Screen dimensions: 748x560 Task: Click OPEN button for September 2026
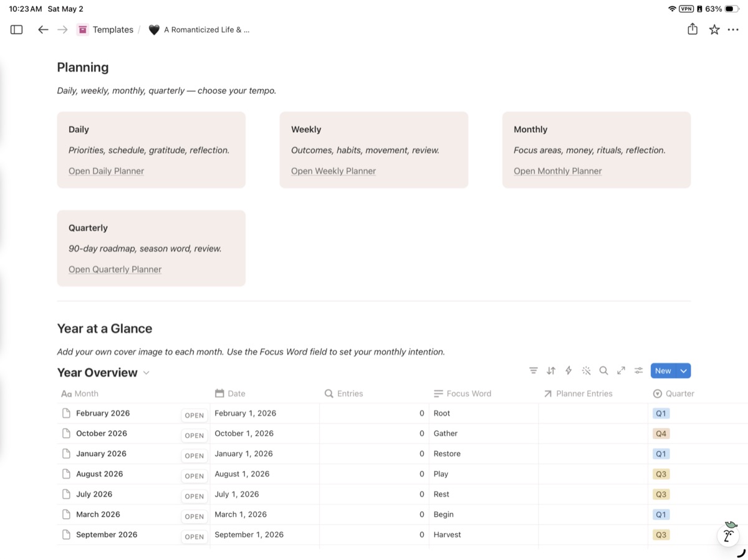pyautogui.click(x=194, y=537)
